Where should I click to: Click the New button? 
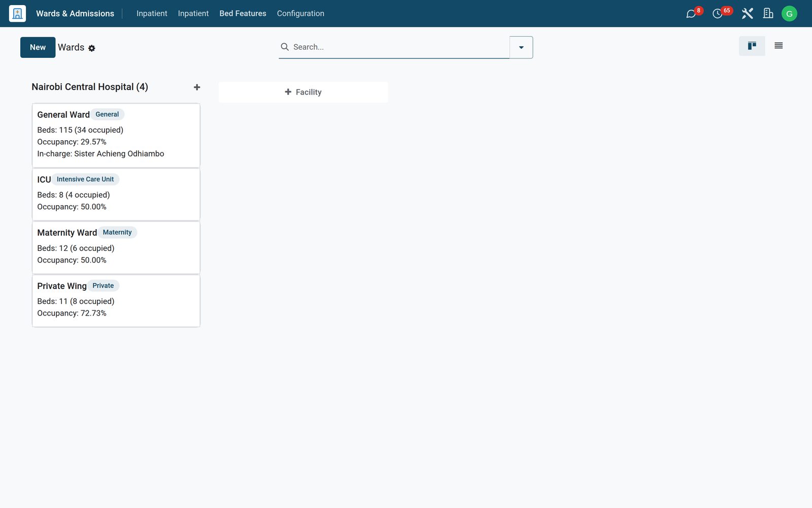(x=38, y=47)
